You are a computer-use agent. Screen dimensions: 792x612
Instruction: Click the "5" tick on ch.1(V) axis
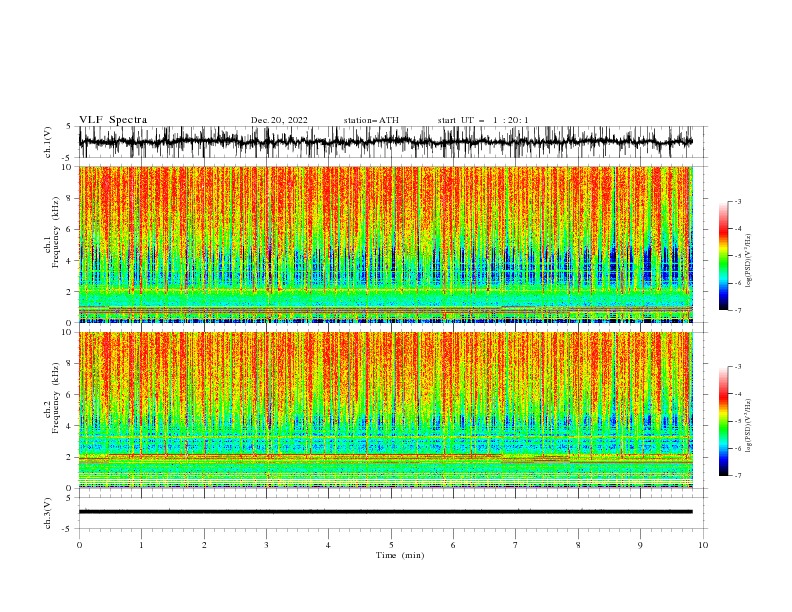[x=68, y=127]
